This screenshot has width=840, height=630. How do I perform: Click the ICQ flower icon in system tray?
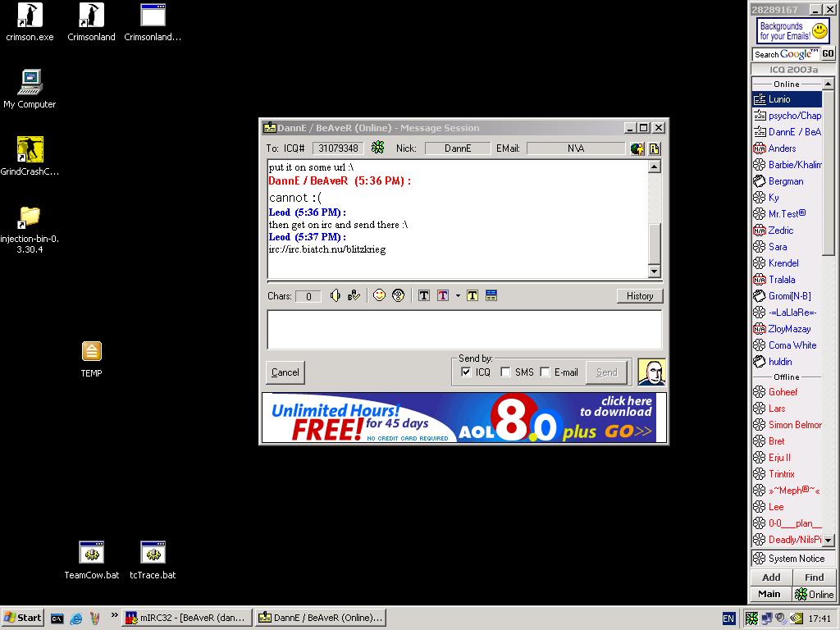[x=752, y=619]
